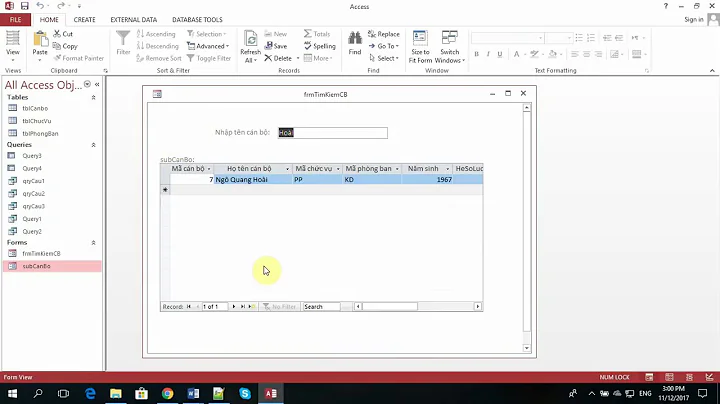Viewport: 720px width, 404px height.
Task: Click the subform Search box
Action: (322, 307)
